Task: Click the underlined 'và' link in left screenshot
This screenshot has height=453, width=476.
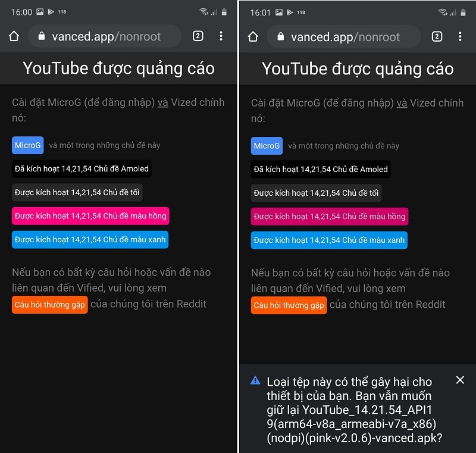Action: coord(162,102)
